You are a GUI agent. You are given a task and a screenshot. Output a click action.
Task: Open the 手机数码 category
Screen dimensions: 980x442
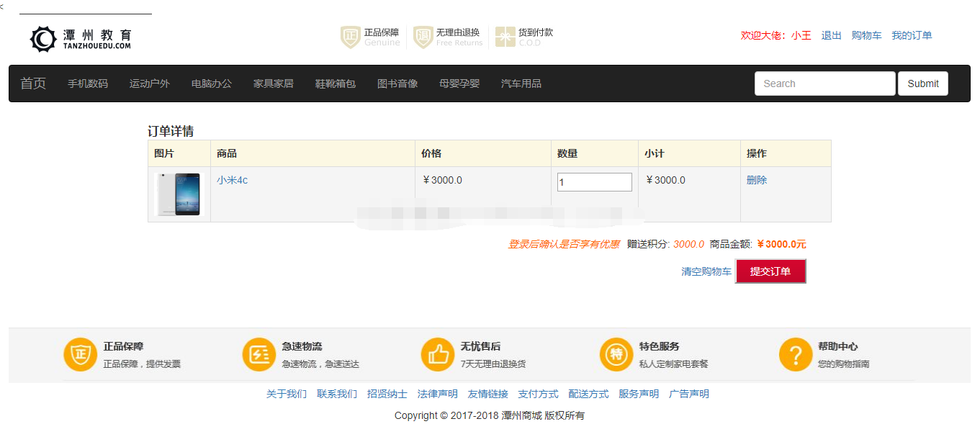[x=88, y=84]
